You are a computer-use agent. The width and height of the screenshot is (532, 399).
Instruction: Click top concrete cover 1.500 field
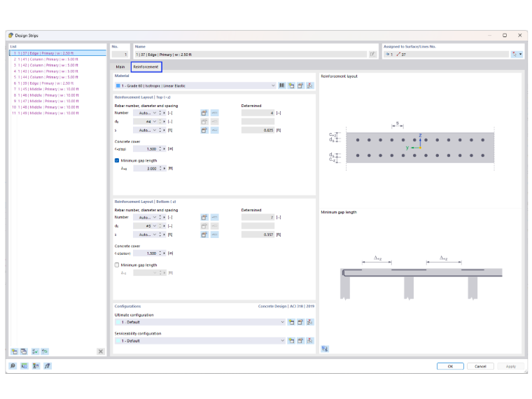click(145, 149)
